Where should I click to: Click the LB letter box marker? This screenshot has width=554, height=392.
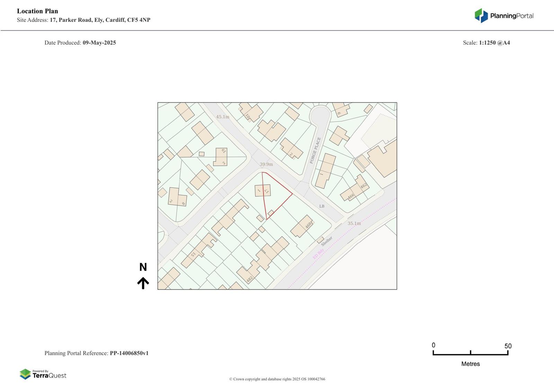[x=322, y=206]
